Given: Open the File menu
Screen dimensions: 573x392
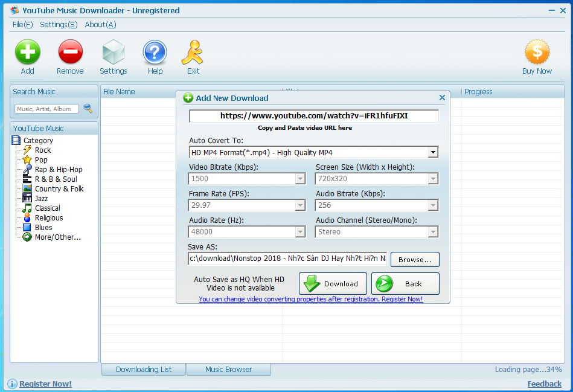Looking at the screenshot, I should click(22, 25).
